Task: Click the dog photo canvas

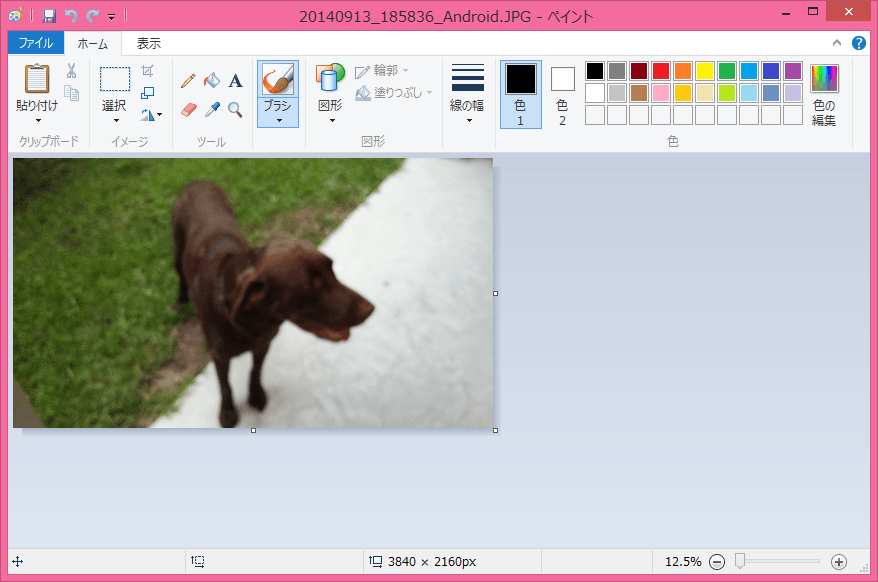Action: 253,293
